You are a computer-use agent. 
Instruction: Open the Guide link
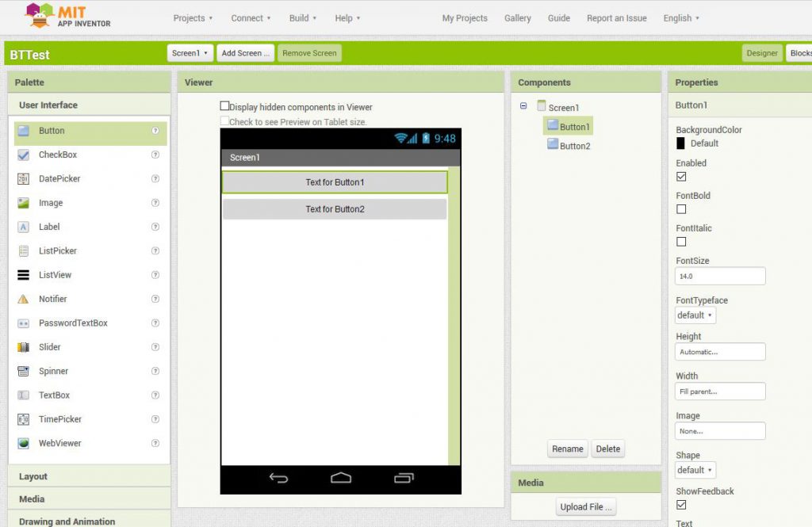pyautogui.click(x=559, y=18)
